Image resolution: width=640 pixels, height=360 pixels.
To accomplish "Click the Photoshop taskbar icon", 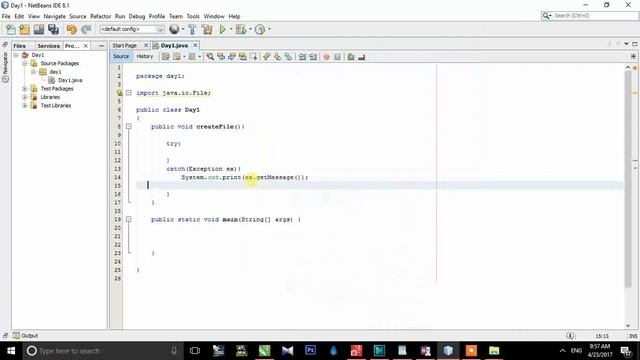I will click(x=310, y=350).
